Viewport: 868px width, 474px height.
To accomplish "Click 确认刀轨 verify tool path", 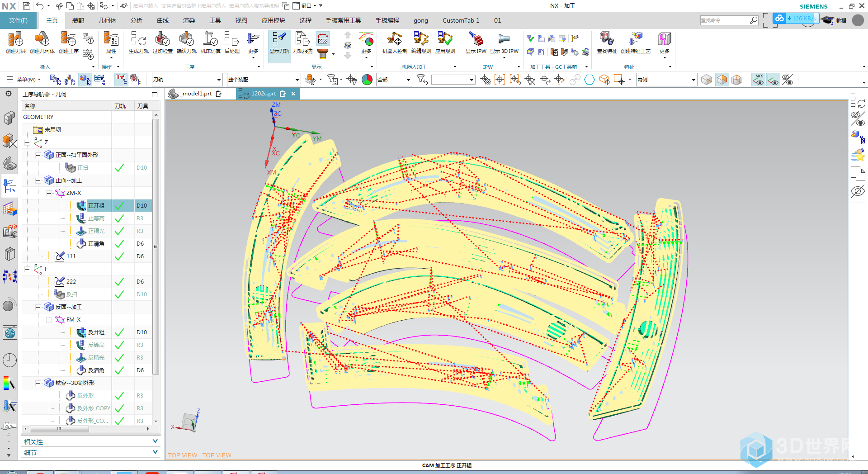I will click(186, 43).
